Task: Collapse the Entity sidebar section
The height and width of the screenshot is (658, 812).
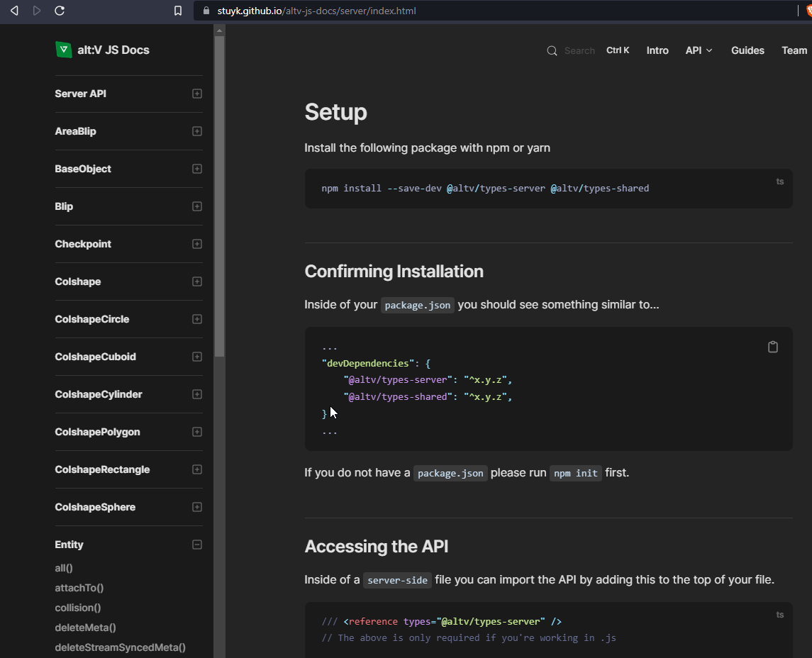Action: [197, 545]
